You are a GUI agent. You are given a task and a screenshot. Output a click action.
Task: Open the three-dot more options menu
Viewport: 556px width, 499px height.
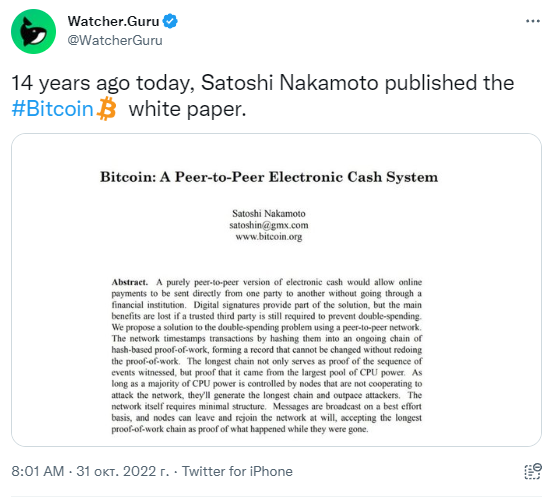(533, 21)
